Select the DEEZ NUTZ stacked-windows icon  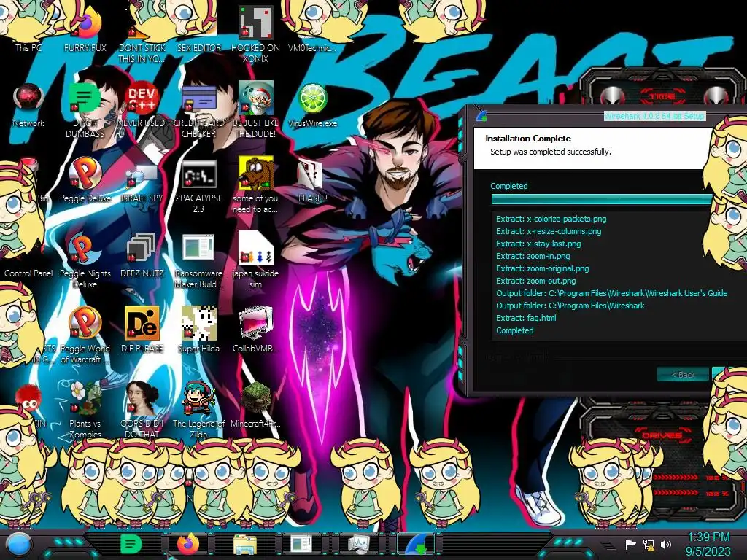142,255
